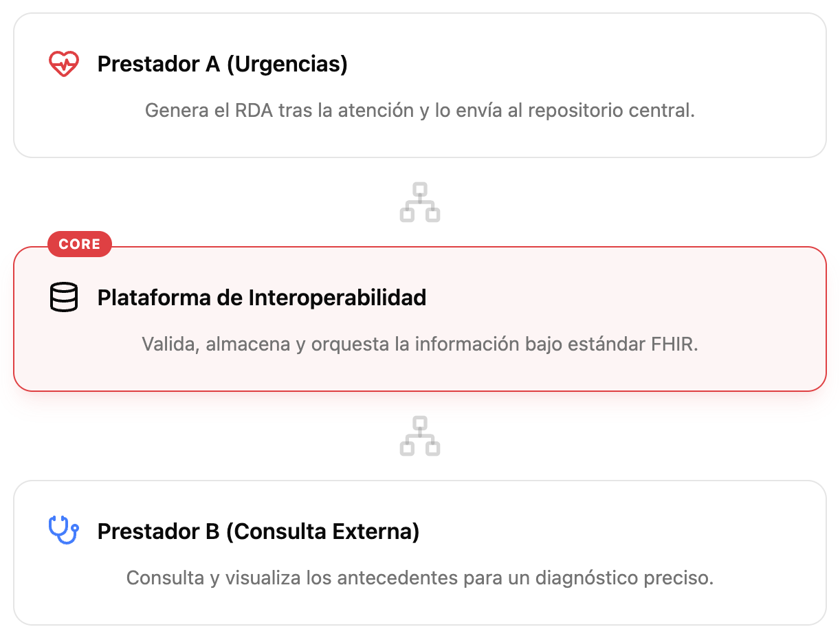Click '(Consulta Externa)' in the last card title
Image resolution: width=840 pixels, height=638 pixels.
click(322, 531)
